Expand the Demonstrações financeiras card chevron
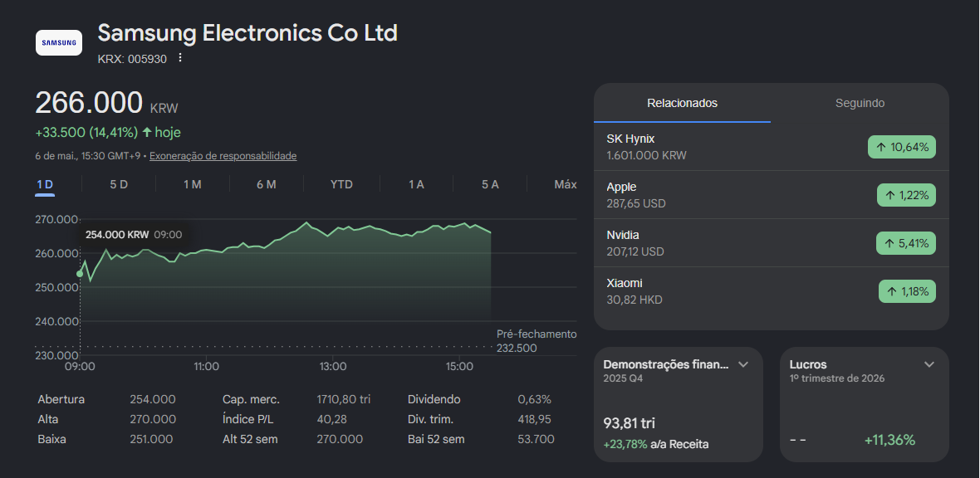Viewport: 980px width, 478px height. (743, 364)
